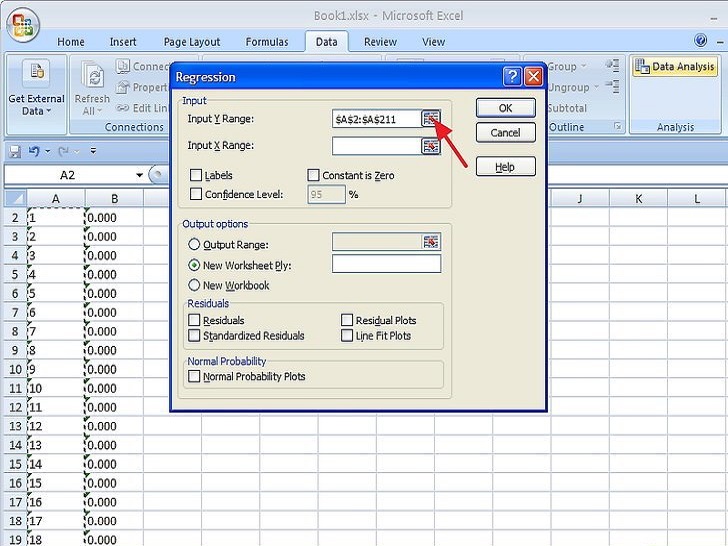The image size is (728, 546).
Task: Close the Regression dialog
Action: pos(533,77)
